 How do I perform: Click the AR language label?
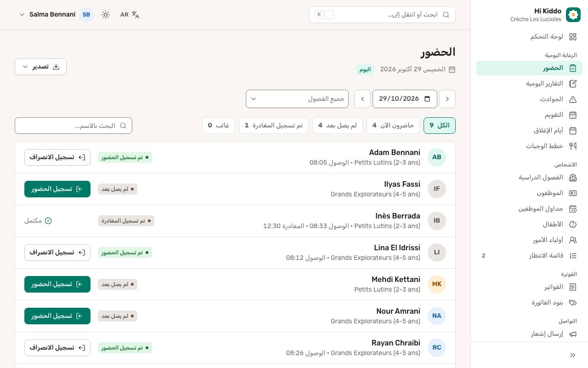[x=124, y=15]
